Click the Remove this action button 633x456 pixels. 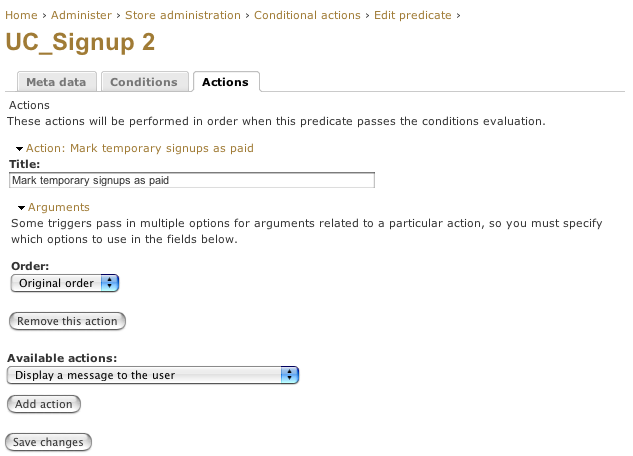tap(67, 321)
